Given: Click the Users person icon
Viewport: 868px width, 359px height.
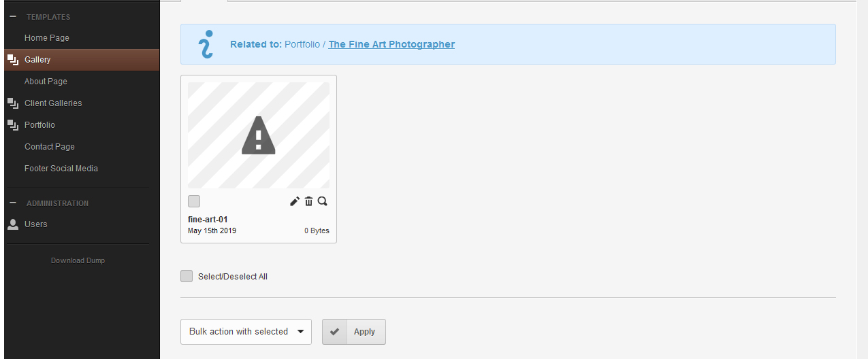Looking at the screenshot, I should (13, 224).
